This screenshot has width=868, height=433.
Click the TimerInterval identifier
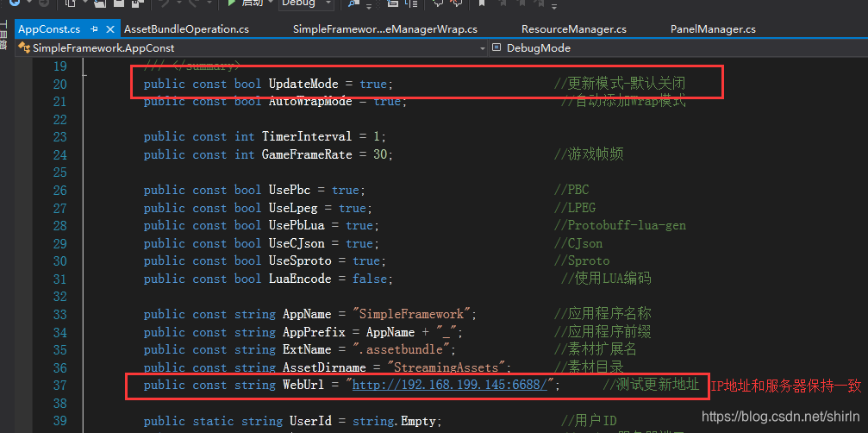click(307, 137)
